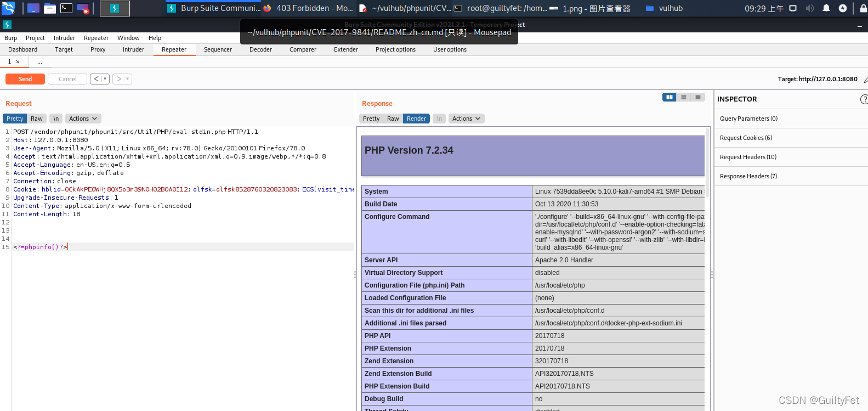Toggle Response Pretty view
Screen dimensions: 868x411
pyautogui.click(x=371, y=119)
